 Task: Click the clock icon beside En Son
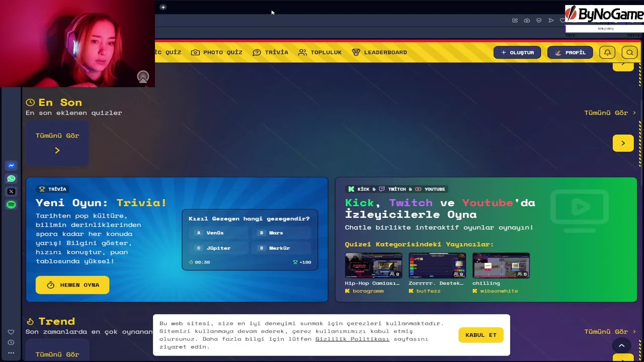(x=30, y=103)
